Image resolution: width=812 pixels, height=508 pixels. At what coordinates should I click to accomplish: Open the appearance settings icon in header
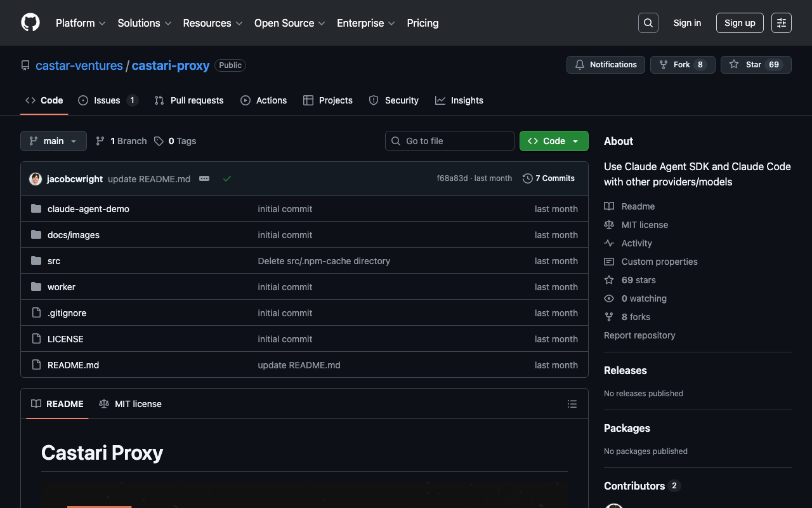(781, 23)
